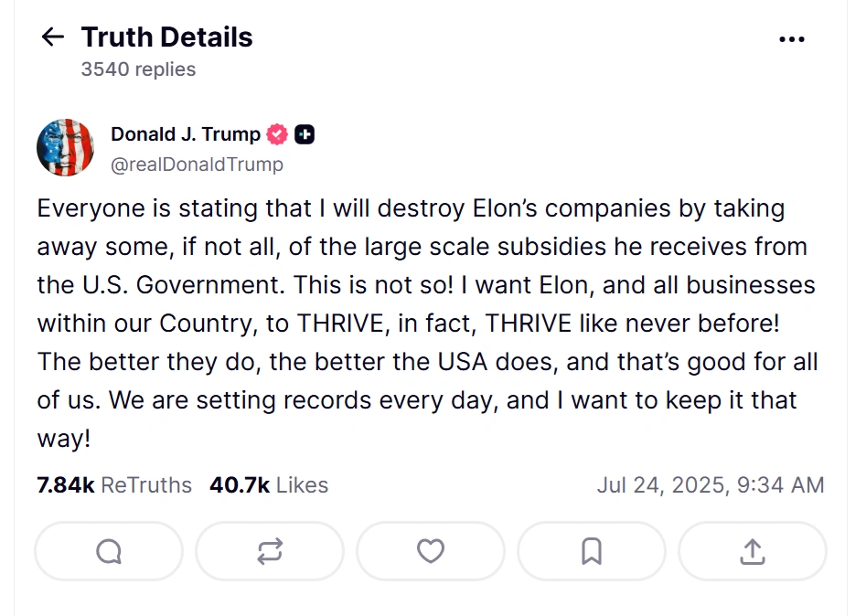The width and height of the screenshot is (866, 616).
Task: Click the Truth+ badge next to the verified checkmark
Action: [305, 133]
